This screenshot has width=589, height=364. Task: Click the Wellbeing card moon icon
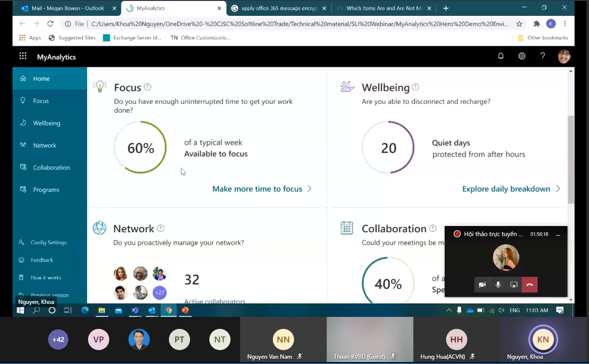pos(347,87)
